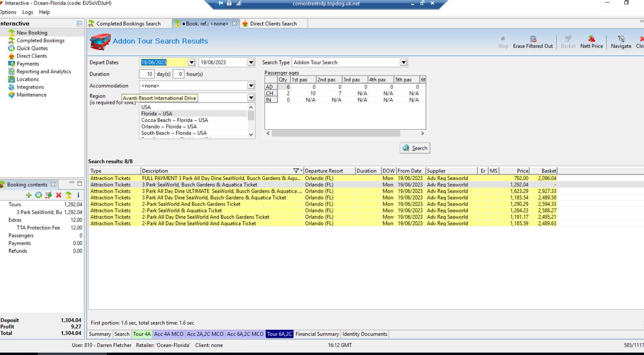Expand the Accommodation dropdown
644x355 pixels.
click(x=251, y=86)
